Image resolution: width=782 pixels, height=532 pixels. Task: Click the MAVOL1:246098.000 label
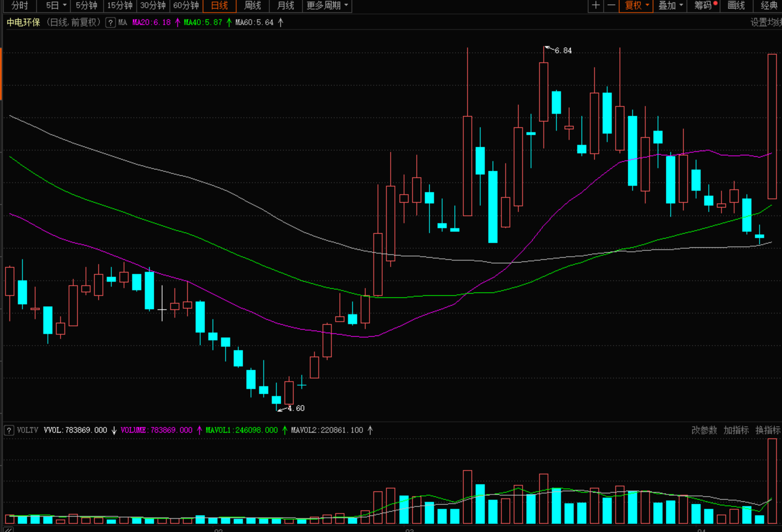pyautogui.click(x=242, y=430)
